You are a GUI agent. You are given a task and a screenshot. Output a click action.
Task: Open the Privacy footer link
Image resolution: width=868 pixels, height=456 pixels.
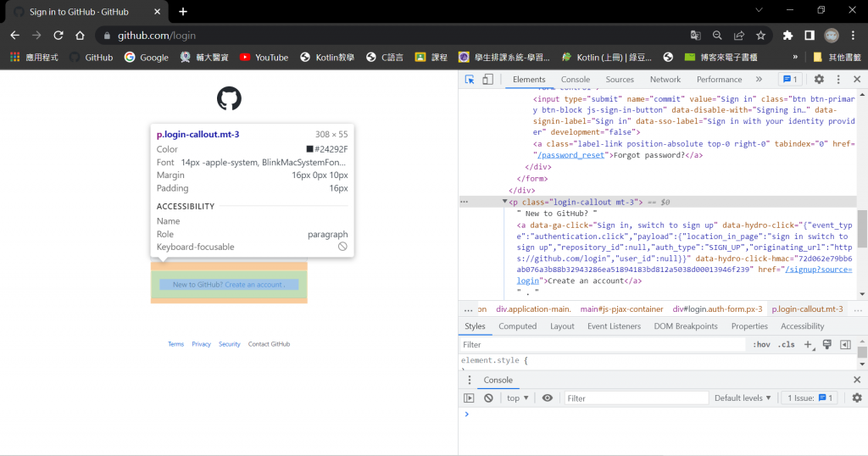point(201,343)
